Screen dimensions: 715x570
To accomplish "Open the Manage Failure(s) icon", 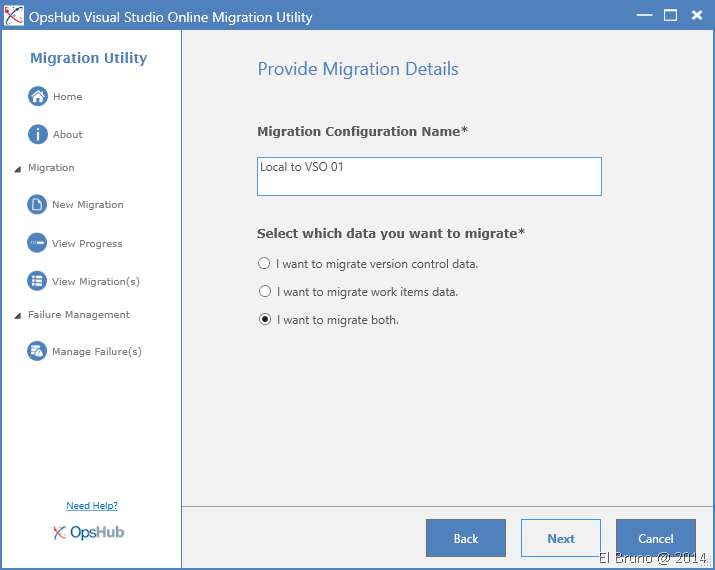I will 37,351.
